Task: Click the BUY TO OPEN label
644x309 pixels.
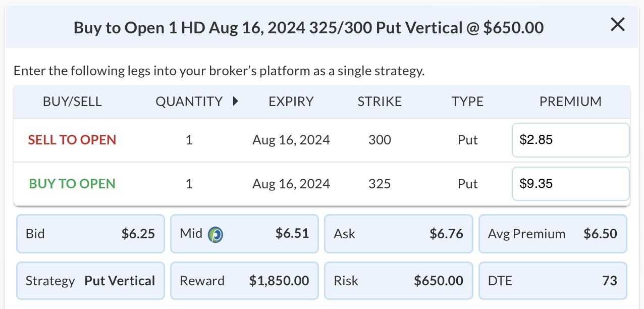Action: (72, 184)
